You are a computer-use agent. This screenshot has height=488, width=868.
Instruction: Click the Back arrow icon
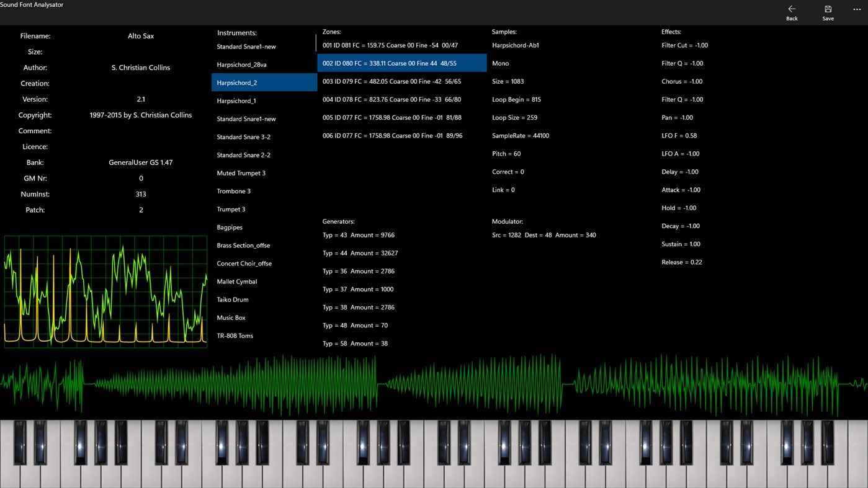coord(792,12)
